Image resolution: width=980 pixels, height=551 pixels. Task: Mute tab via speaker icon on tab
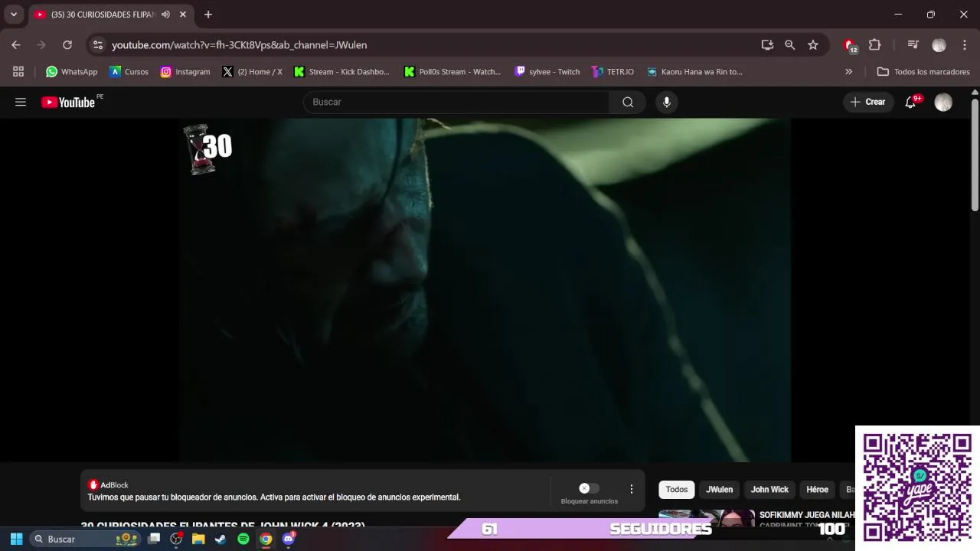coord(165,15)
